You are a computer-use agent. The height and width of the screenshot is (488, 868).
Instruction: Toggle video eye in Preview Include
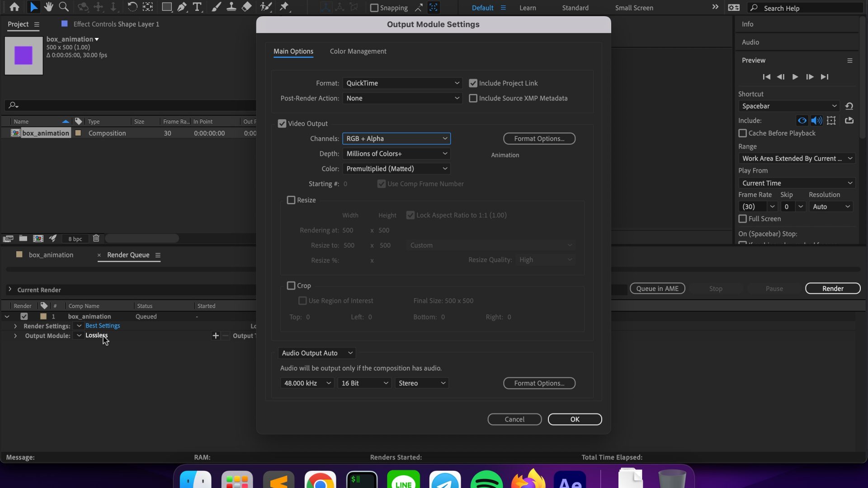pyautogui.click(x=802, y=121)
